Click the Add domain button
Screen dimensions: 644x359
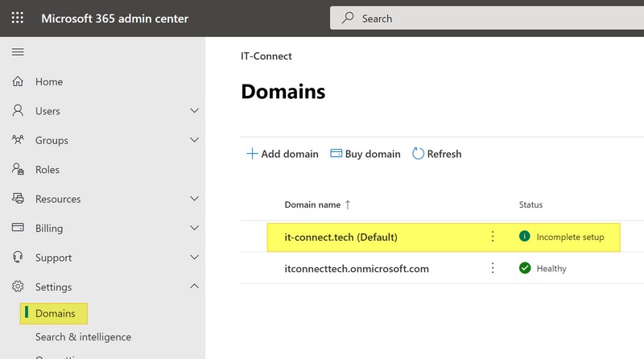[x=282, y=154]
